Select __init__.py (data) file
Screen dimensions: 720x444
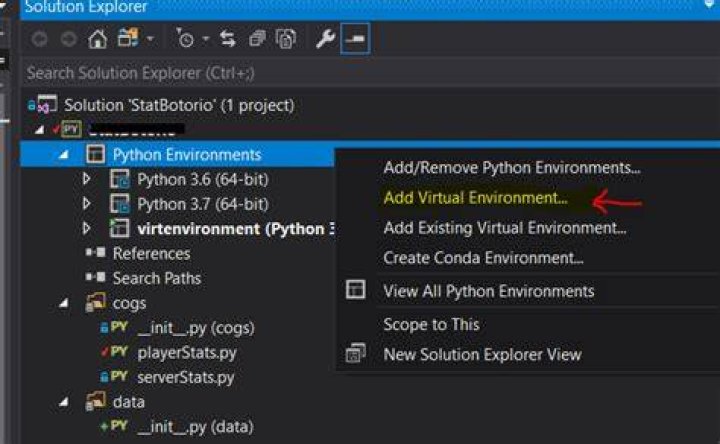coord(196,427)
